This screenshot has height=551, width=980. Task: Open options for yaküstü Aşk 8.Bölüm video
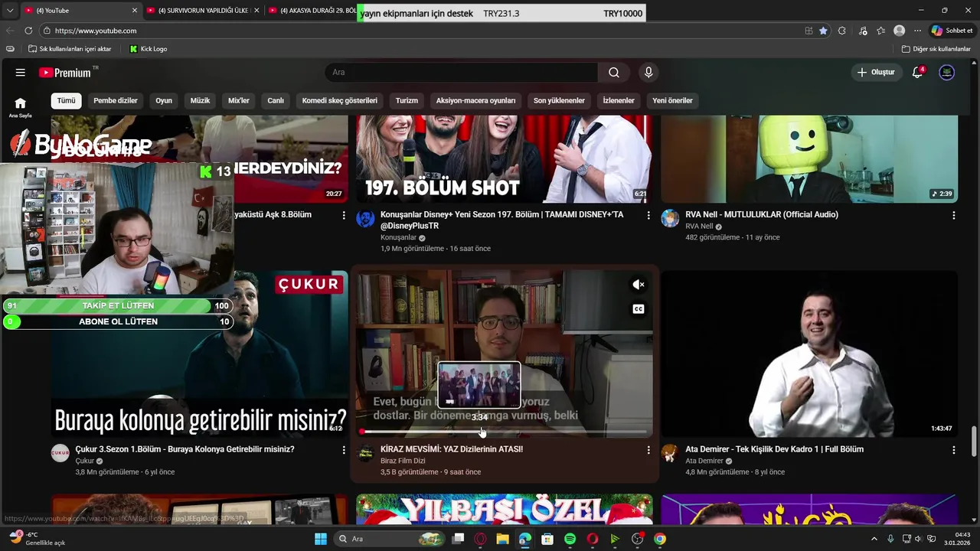tap(344, 216)
